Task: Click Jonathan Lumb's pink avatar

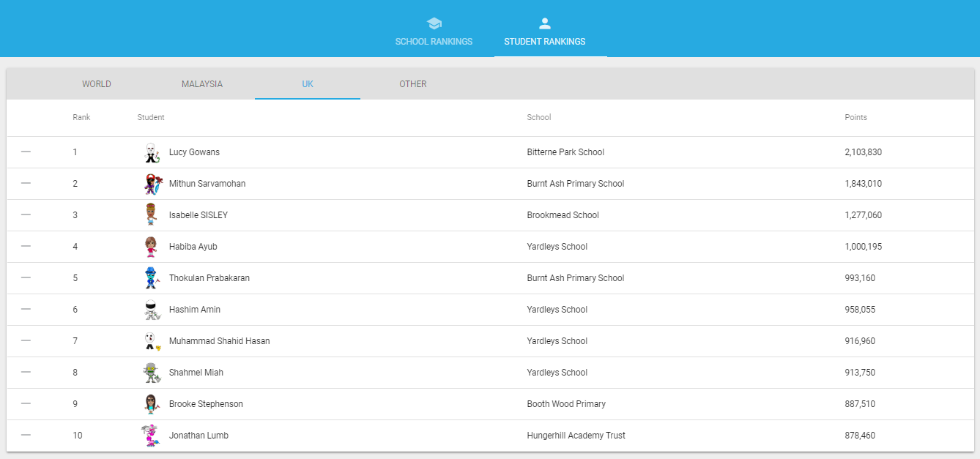Action: pyautogui.click(x=151, y=436)
